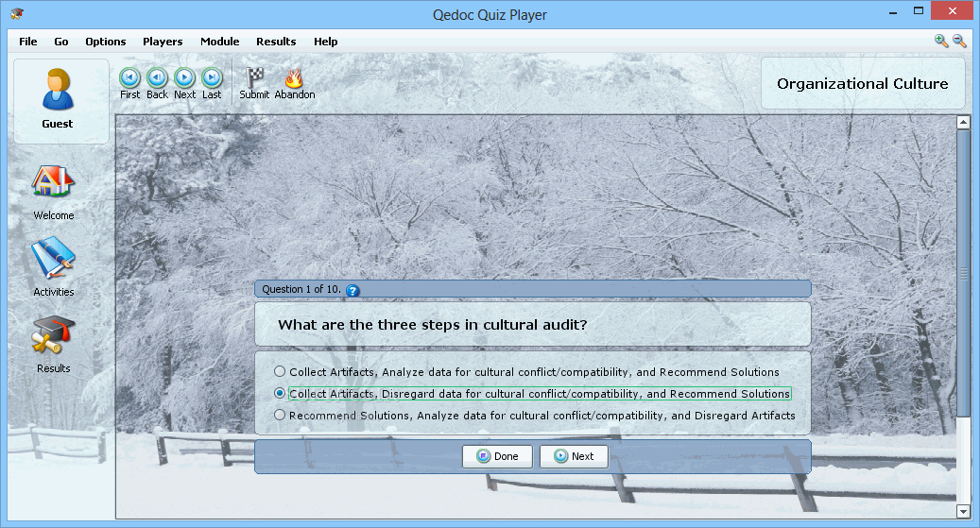The image size is (980, 528).
Task: Open the File menu
Action: coord(28,42)
